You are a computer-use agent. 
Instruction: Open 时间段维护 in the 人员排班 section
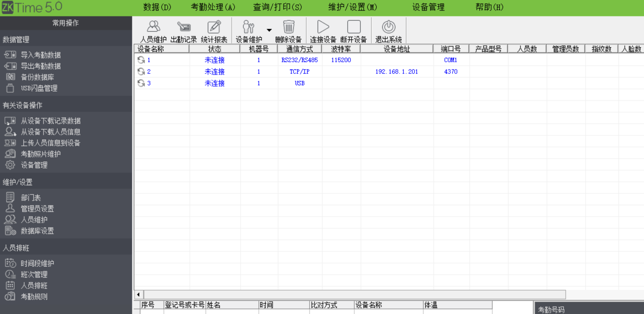pos(37,264)
